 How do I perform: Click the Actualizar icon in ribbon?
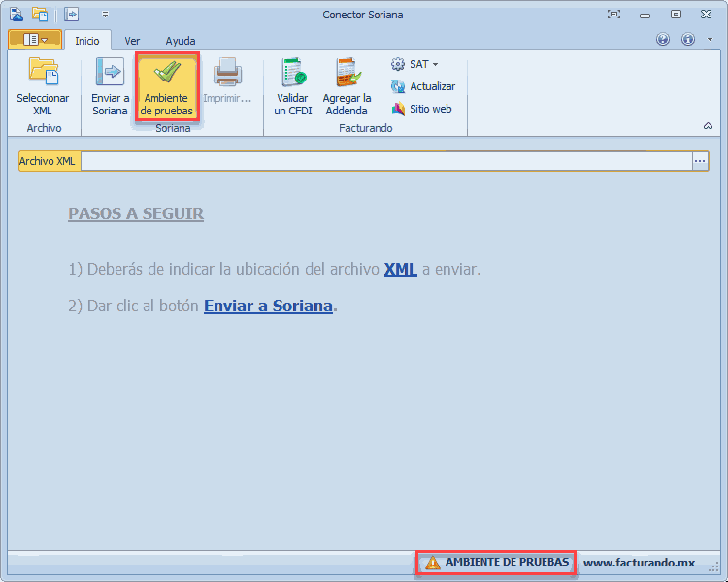tap(398, 86)
